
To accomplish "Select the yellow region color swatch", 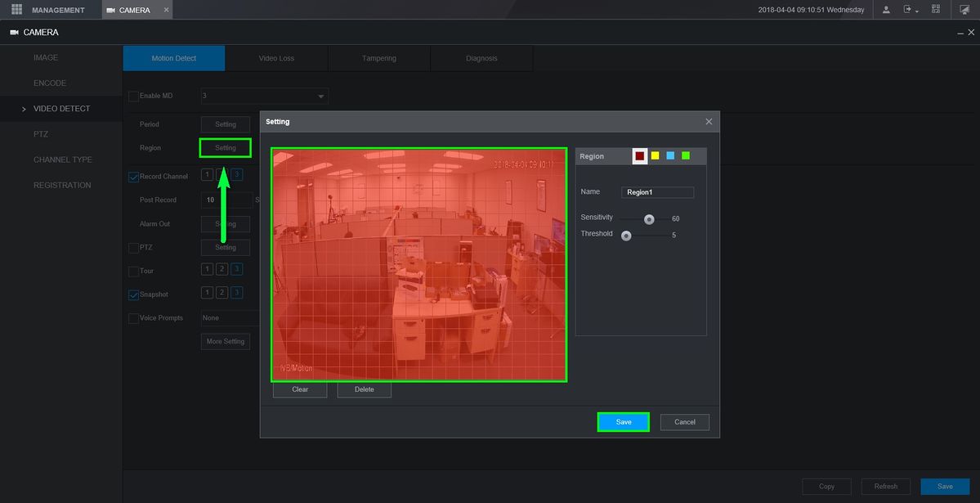I will point(655,155).
